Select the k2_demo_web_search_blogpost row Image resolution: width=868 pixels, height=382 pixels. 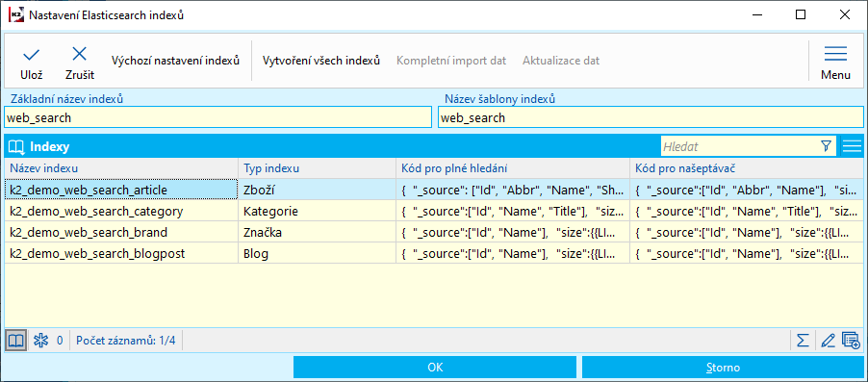(434, 253)
